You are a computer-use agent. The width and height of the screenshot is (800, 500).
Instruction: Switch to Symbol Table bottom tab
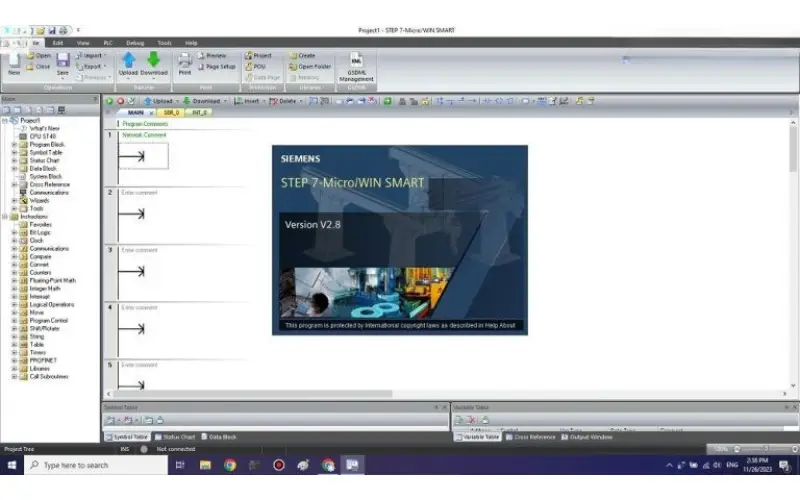[x=127, y=437]
